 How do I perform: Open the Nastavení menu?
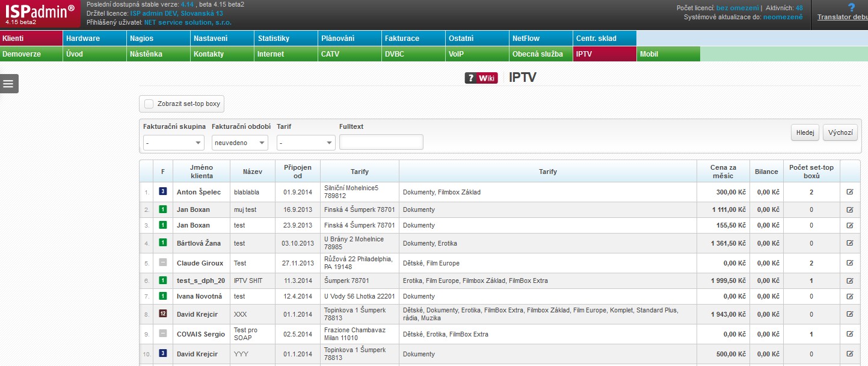223,38
